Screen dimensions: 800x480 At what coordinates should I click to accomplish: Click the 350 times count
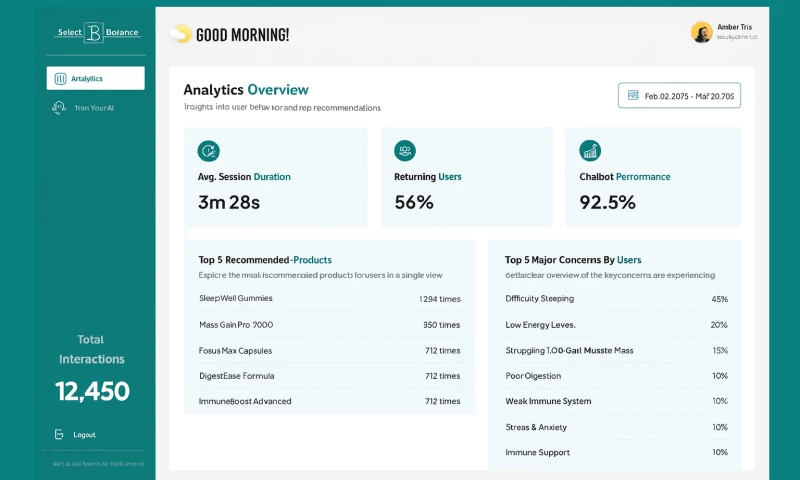coord(441,325)
